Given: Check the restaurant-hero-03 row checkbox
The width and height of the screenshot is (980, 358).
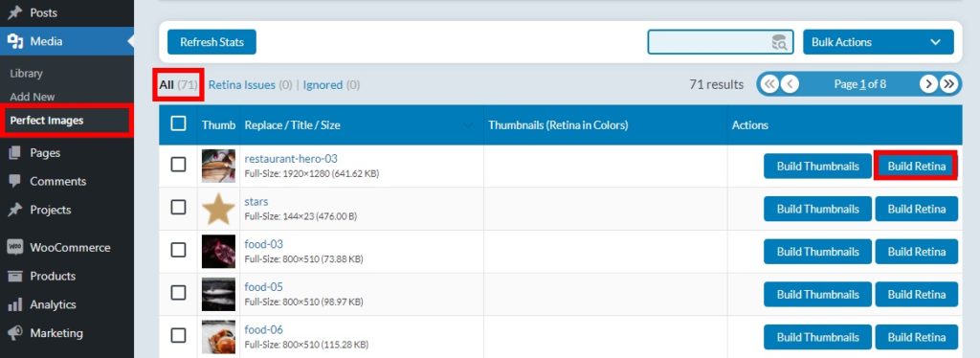Looking at the screenshot, I should click(x=178, y=165).
